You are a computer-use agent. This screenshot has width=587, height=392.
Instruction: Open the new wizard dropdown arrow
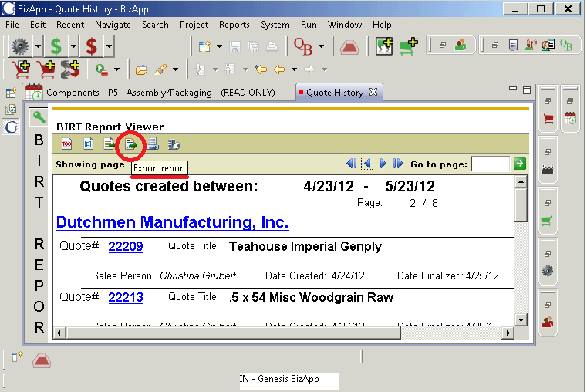click(219, 46)
